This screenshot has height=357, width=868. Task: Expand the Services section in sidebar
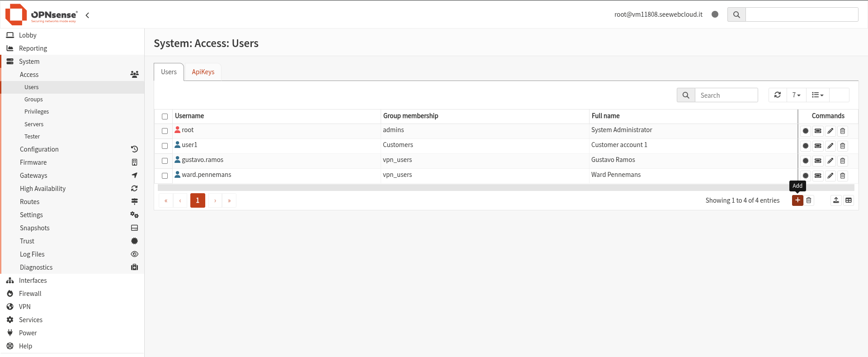(x=72, y=320)
